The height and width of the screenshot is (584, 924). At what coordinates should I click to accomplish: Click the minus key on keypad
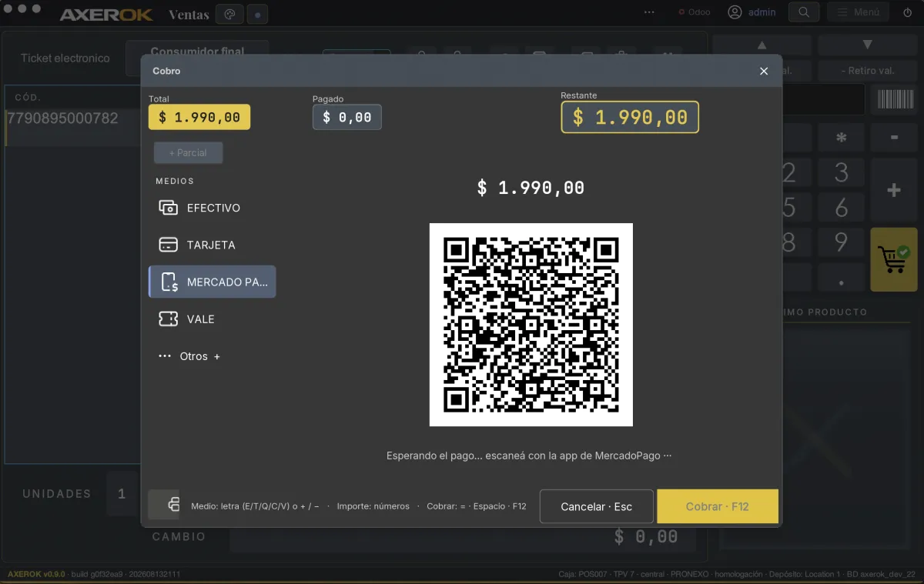pyautogui.click(x=894, y=138)
